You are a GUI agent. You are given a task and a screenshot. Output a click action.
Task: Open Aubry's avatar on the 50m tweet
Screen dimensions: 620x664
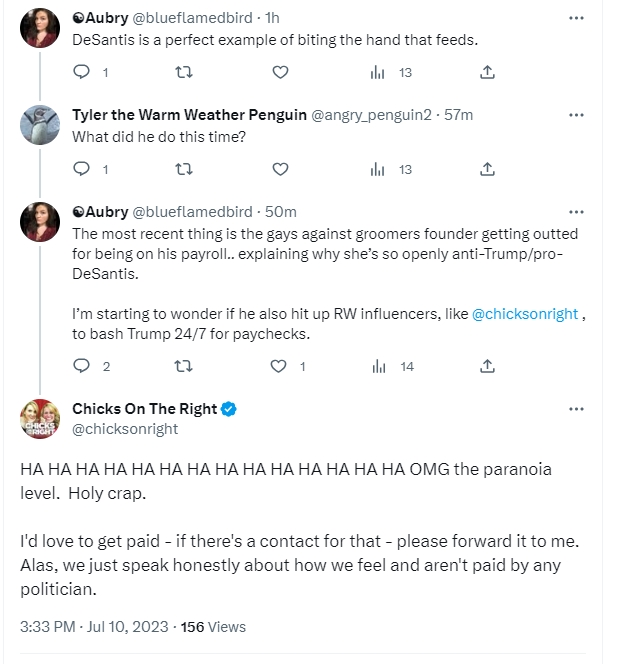[x=40, y=222]
